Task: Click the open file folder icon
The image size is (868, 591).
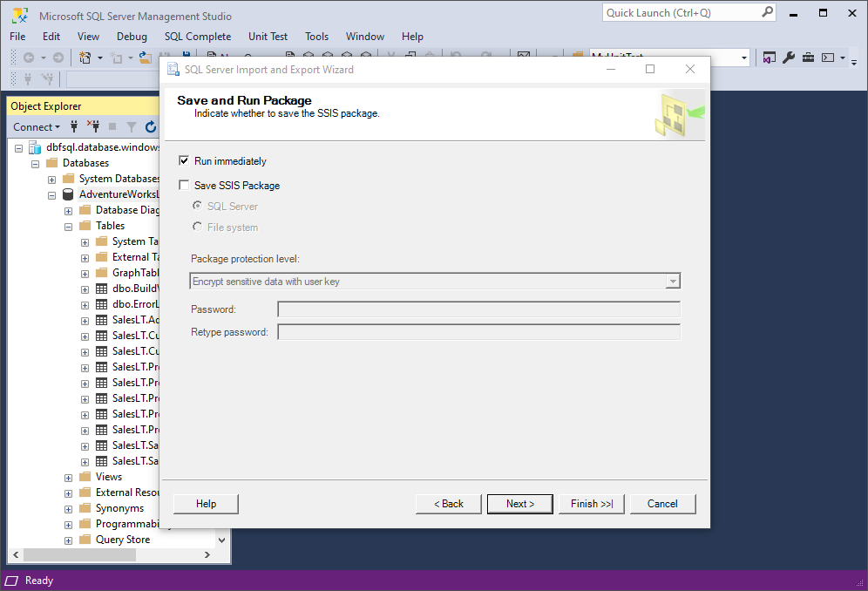Action: [145, 58]
